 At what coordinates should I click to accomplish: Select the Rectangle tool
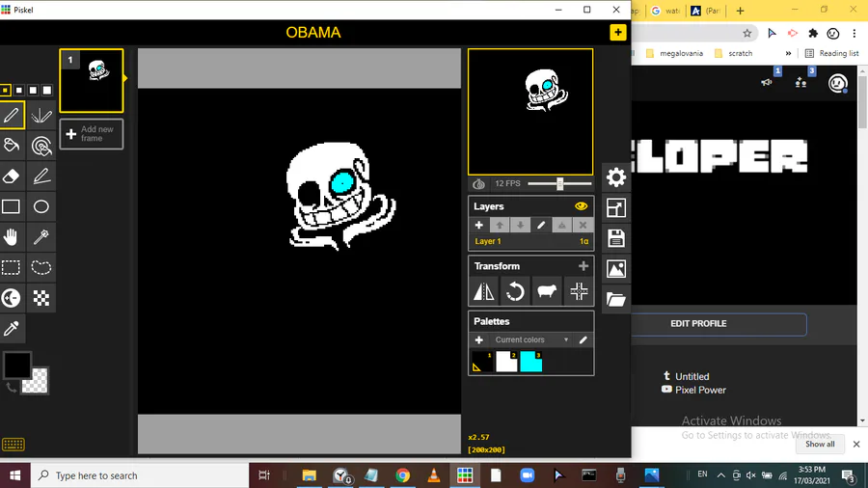pos(11,206)
